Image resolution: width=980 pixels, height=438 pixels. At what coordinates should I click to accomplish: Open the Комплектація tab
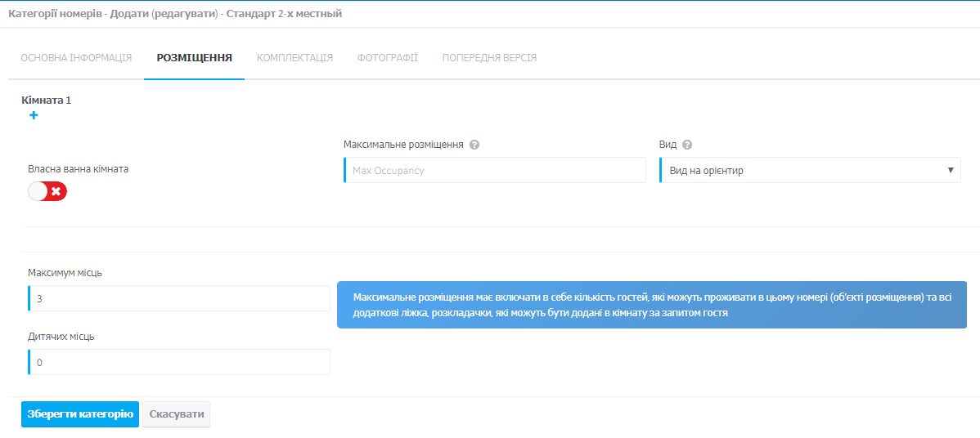point(295,58)
